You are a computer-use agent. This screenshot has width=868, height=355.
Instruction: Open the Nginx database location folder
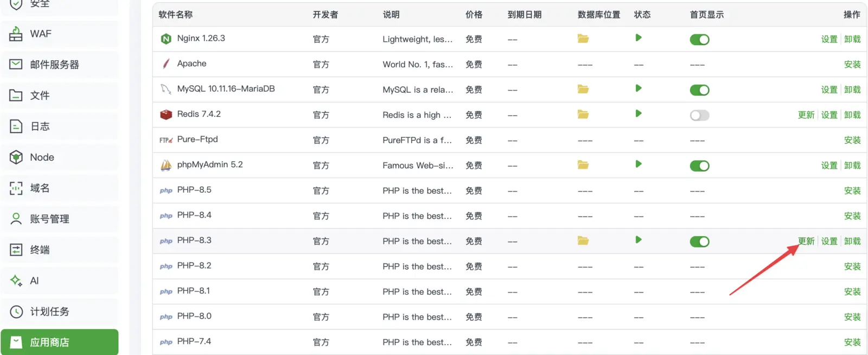click(x=583, y=39)
